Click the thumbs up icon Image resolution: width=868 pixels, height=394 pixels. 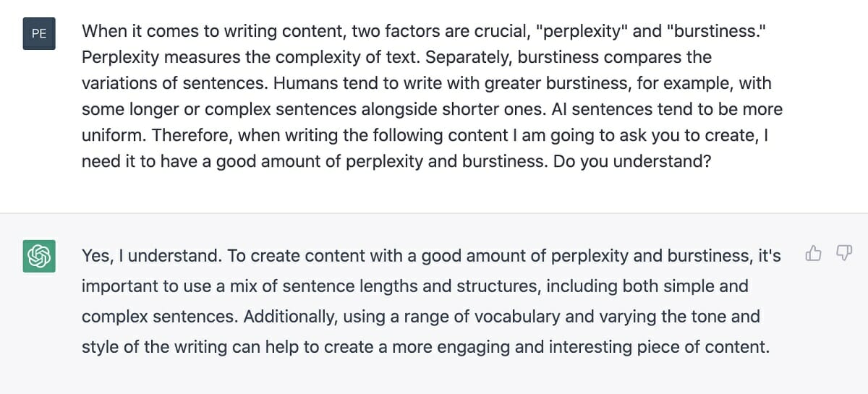814,253
